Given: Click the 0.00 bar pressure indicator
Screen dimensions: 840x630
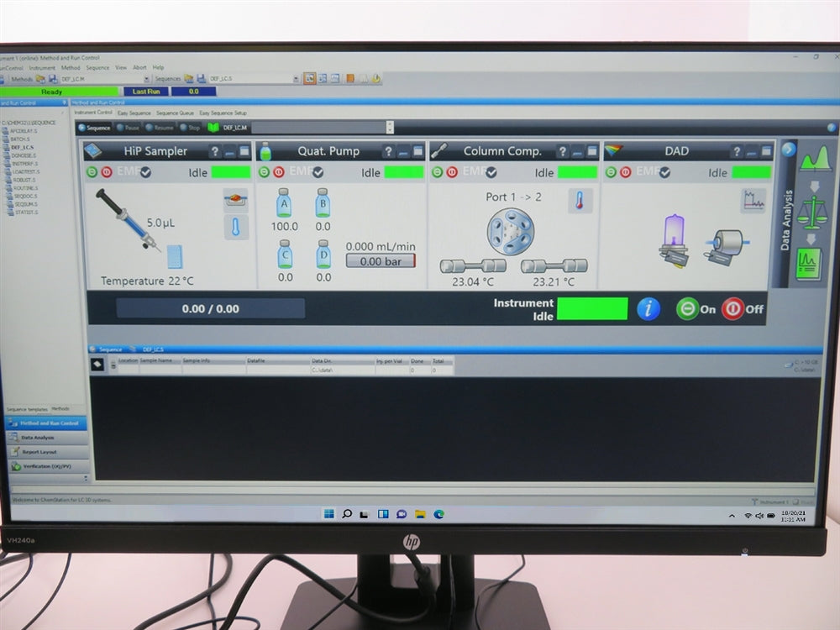Looking at the screenshot, I should coord(381,261).
